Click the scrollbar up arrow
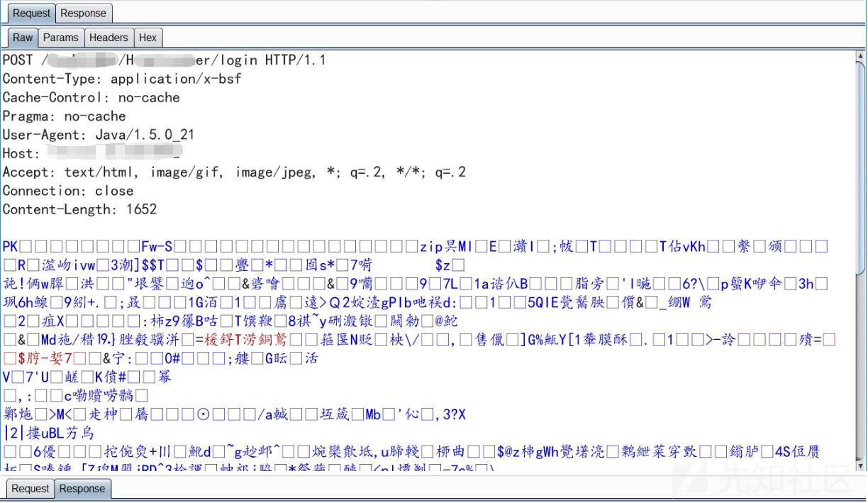Screen dimensions: 868x503 [x=861, y=55]
